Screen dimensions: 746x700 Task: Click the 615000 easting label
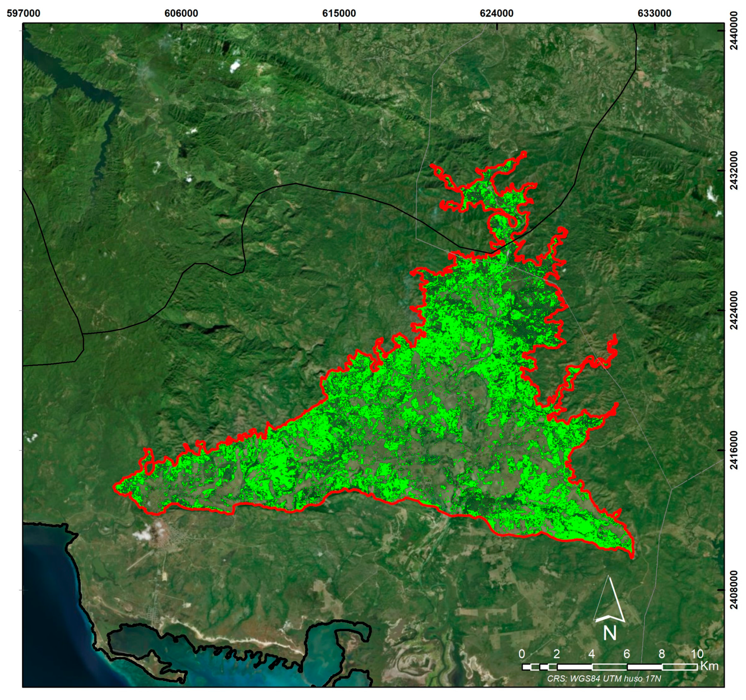point(339,13)
